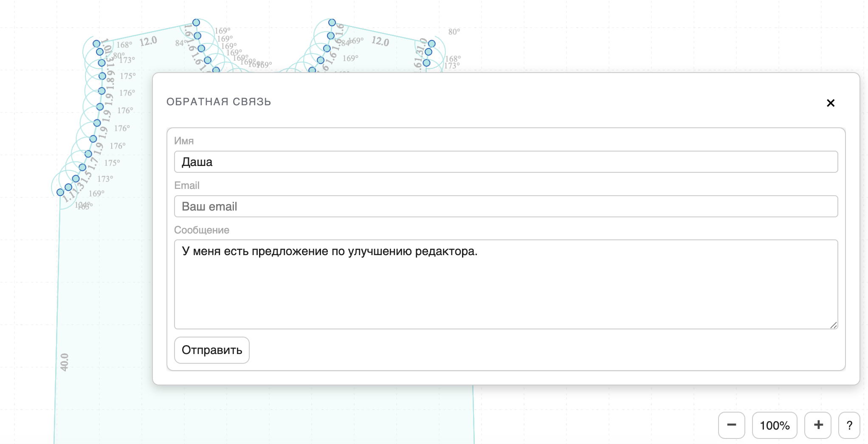Click the 84° angle label on left peak
Screen dimensions: 868x444
[180, 43]
